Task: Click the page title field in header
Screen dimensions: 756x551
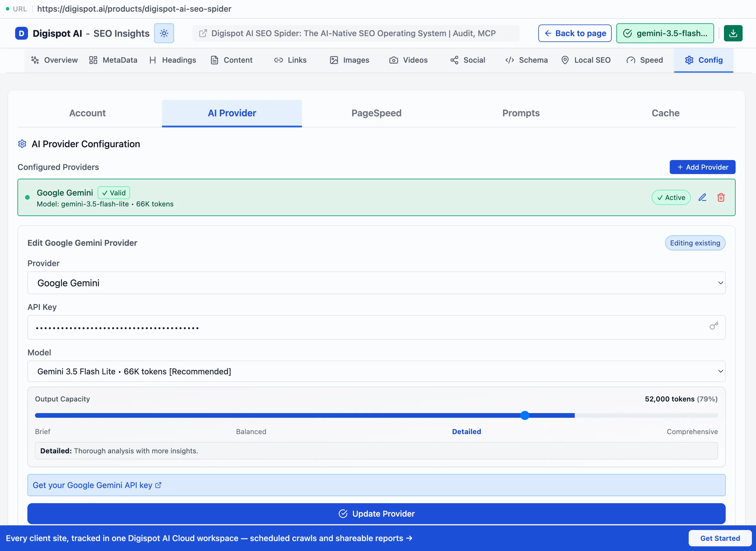Action: 356,33
